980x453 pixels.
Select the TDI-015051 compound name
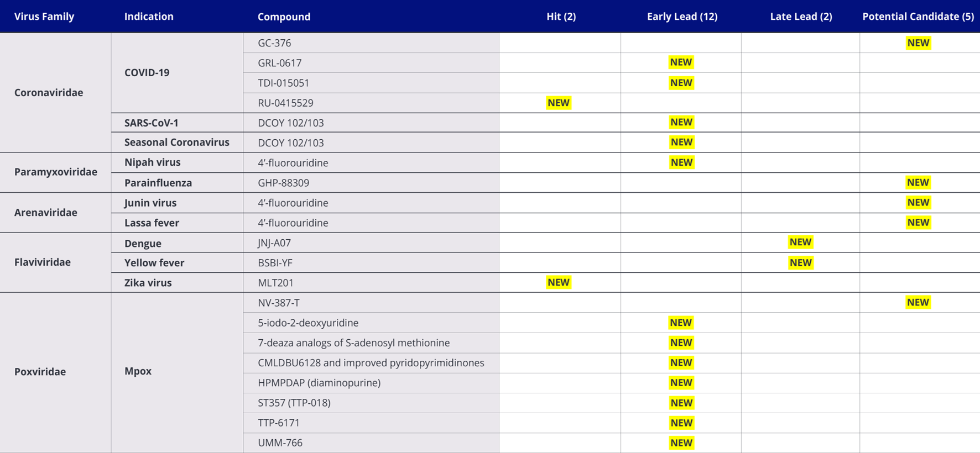click(x=284, y=83)
